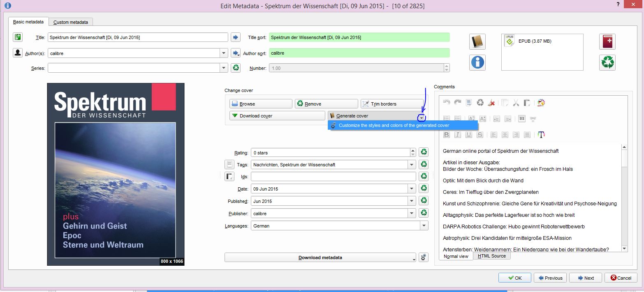Pick comment background color
This screenshot has width=644, height=292.
click(x=541, y=103)
